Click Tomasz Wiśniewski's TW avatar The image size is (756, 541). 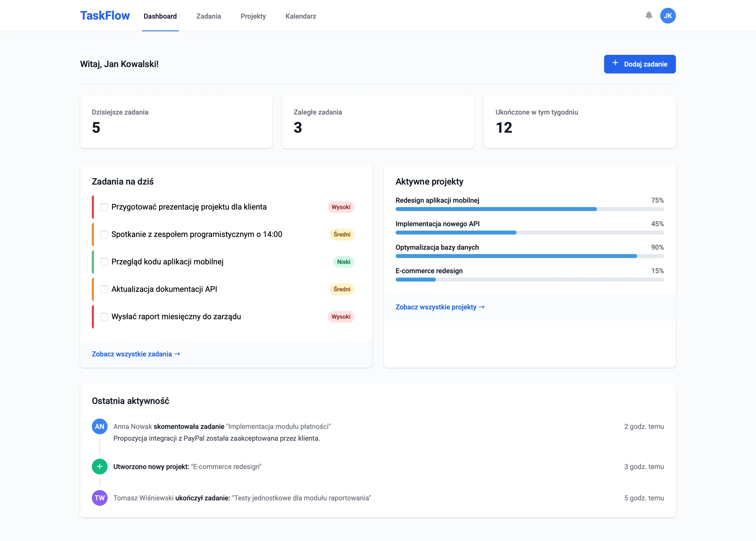point(100,498)
